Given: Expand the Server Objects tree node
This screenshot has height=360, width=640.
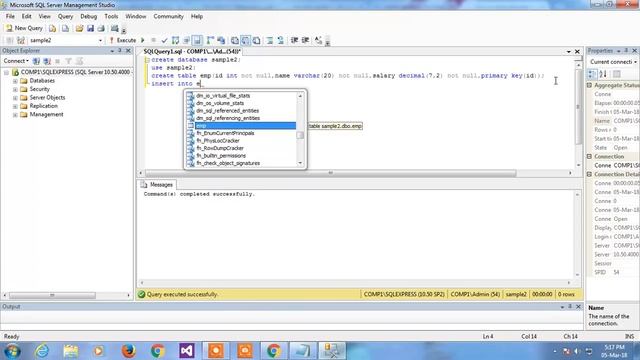Looking at the screenshot, I should coord(15,98).
